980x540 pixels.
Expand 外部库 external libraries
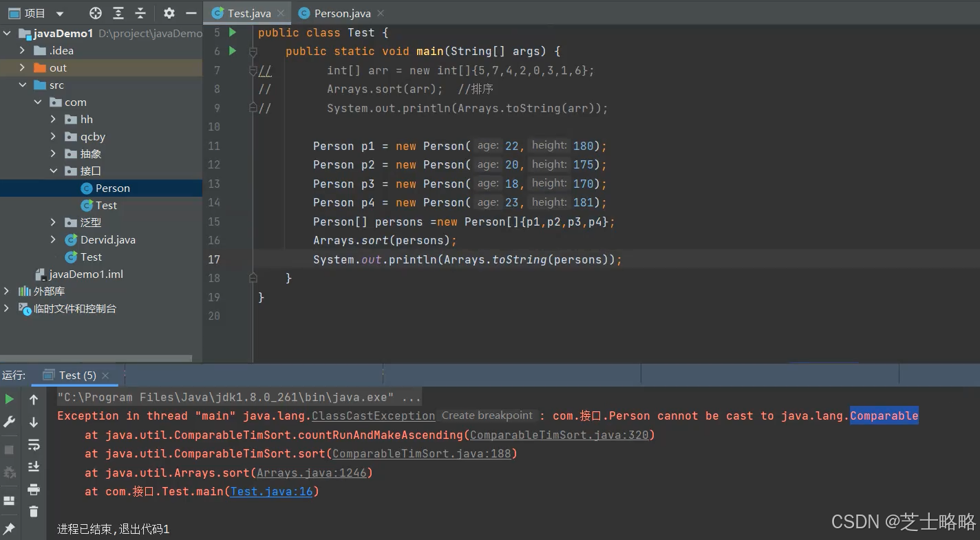pyautogui.click(x=7, y=291)
